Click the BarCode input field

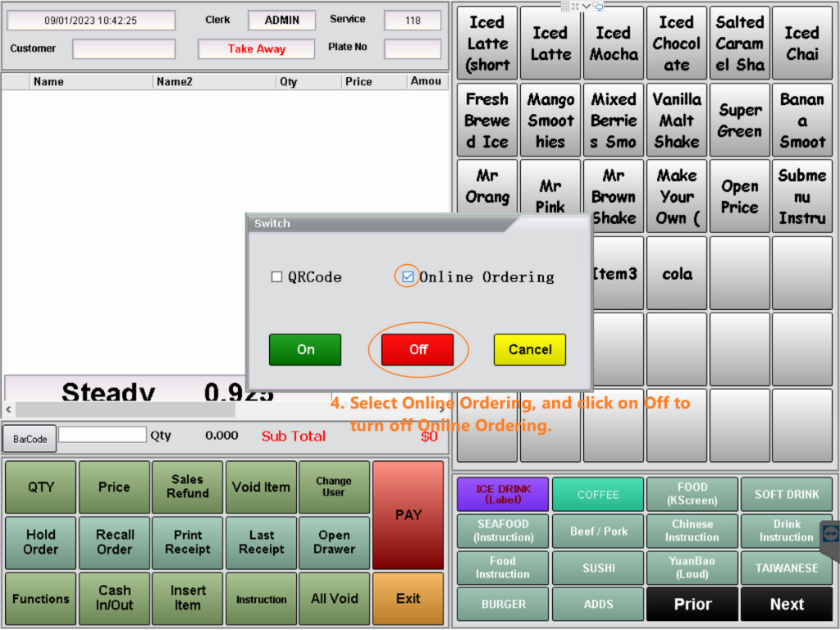[101, 435]
